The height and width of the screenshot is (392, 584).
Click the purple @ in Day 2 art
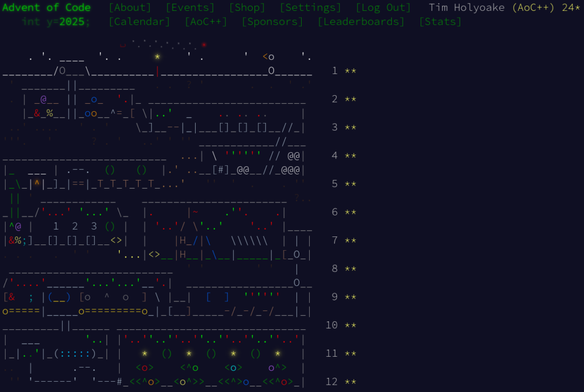43,99
